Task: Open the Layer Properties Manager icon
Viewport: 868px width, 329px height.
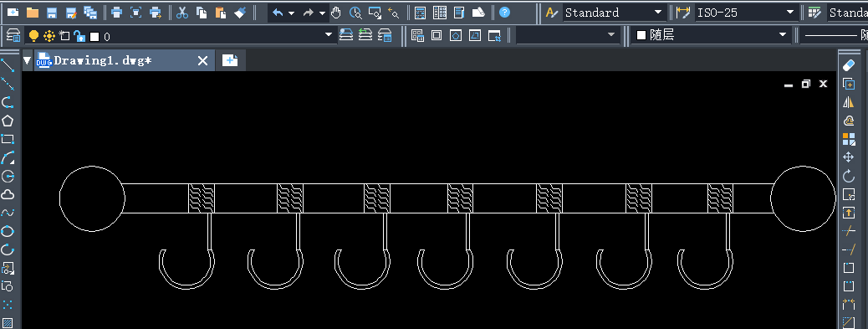Action: [x=13, y=36]
